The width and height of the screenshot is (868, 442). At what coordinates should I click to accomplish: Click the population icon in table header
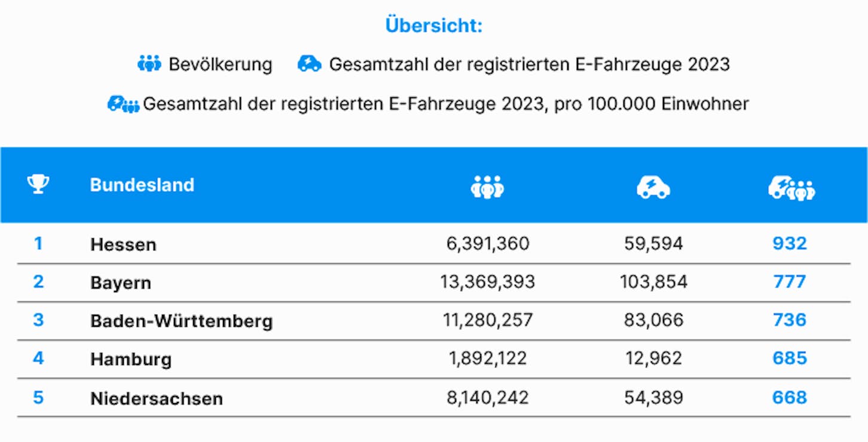click(x=487, y=186)
